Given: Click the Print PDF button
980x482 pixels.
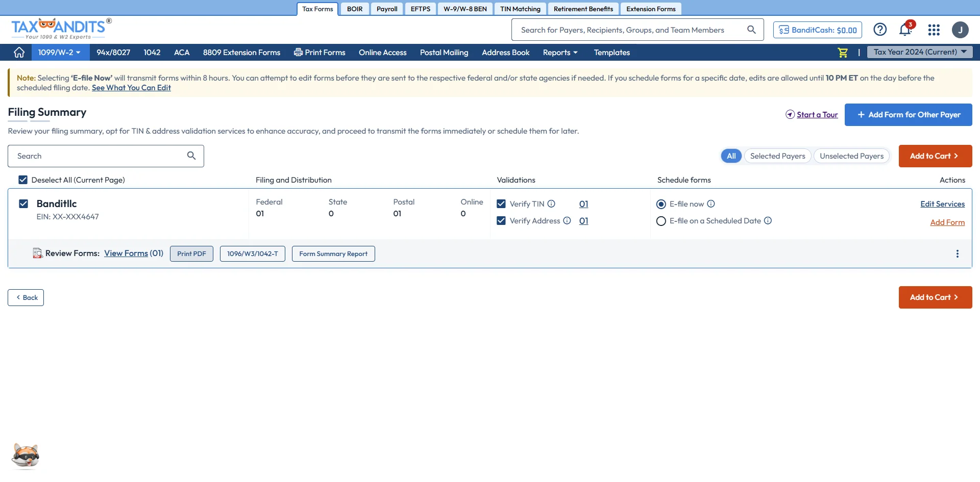Looking at the screenshot, I should [x=191, y=254].
